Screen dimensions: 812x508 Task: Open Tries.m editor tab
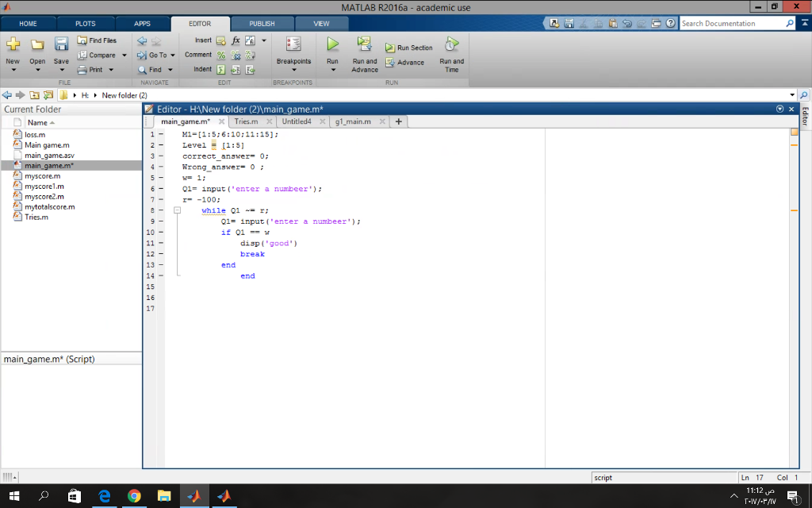[x=246, y=121]
